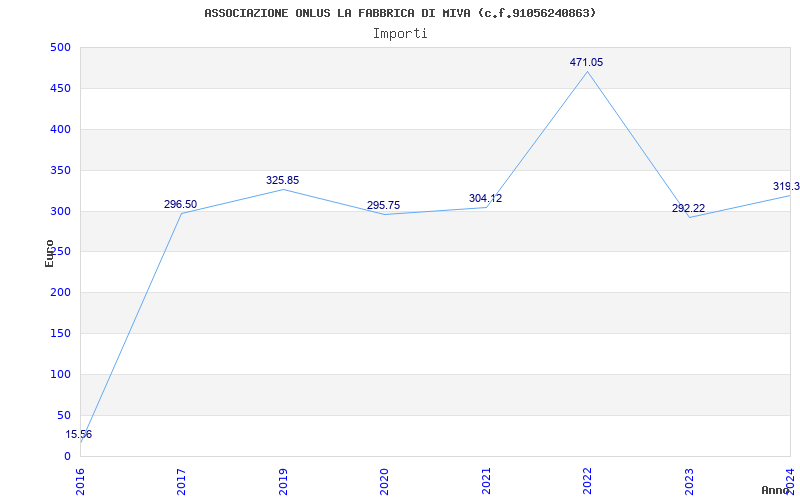Click the 350 y-axis tick label

[60, 170]
